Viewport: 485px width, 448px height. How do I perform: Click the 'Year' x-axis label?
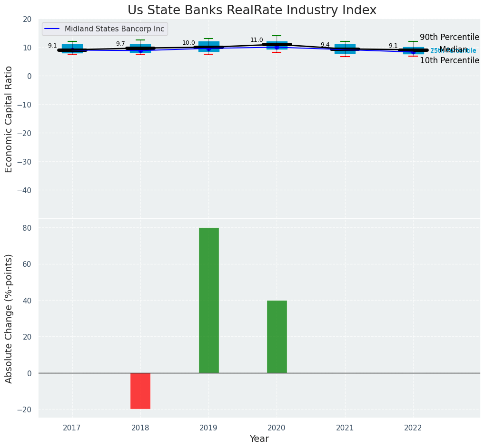(x=259, y=439)
